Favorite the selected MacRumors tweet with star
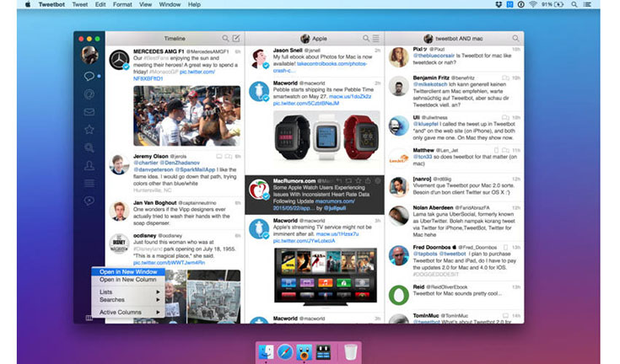Screen dimensions: 620x364 click(359, 181)
